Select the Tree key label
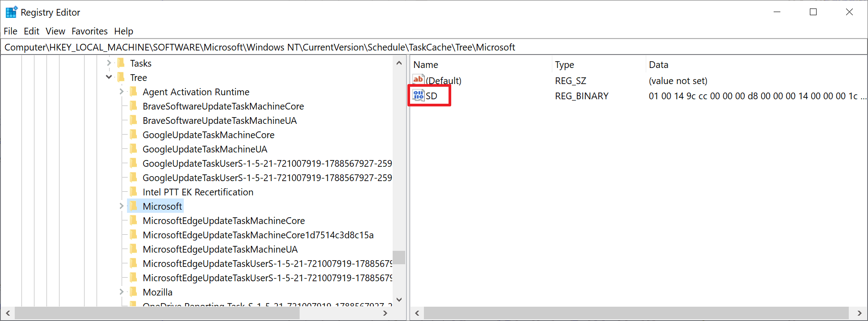The width and height of the screenshot is (868, 321). click(x=139, y=78)
